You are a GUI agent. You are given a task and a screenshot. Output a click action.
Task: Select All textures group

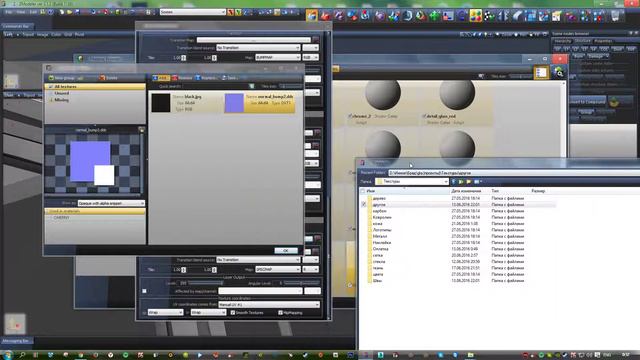pos(95,87)
